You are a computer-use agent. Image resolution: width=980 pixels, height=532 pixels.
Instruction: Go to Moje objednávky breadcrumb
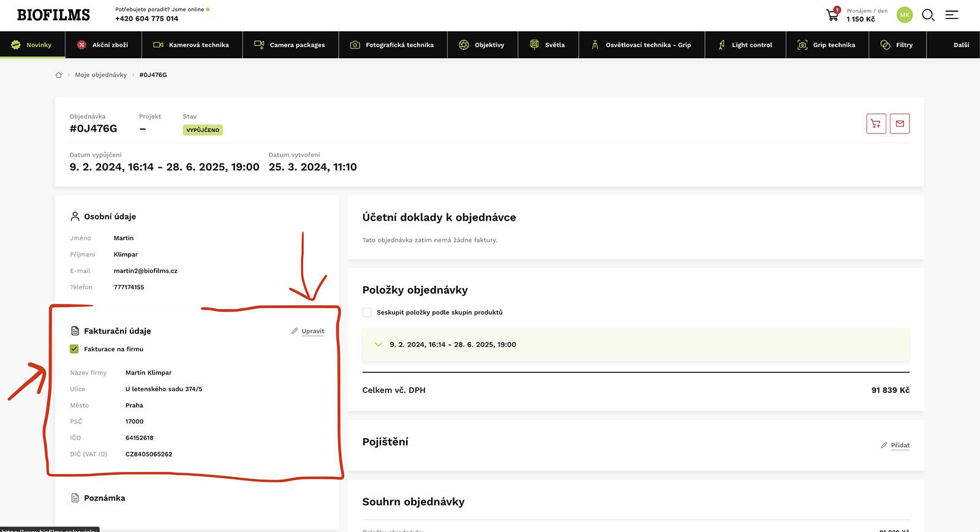tap(101, 75)
